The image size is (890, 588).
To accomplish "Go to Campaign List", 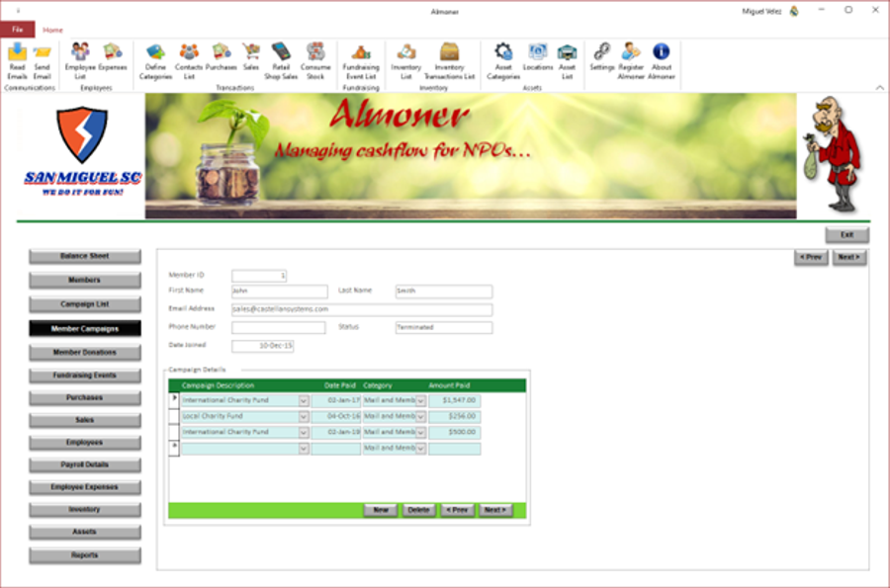I will tap(85, 304).
